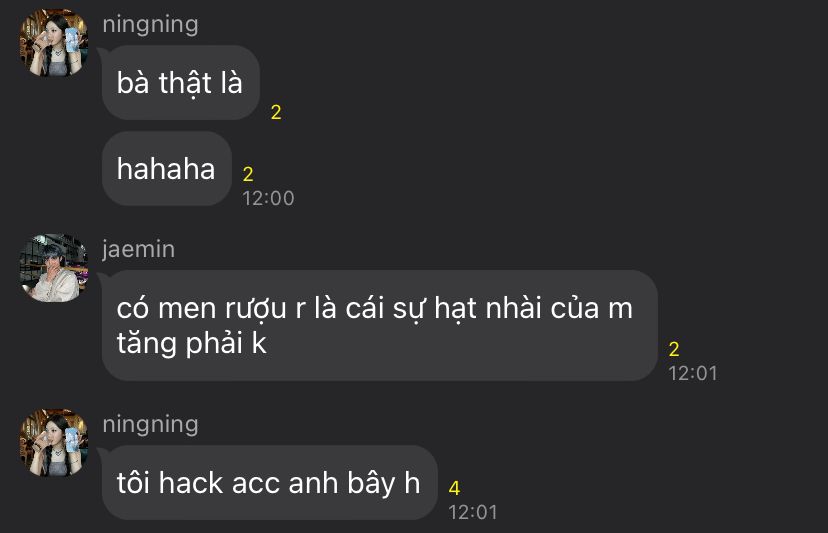Viewport: 828px width, 533px height.
Task: Select the 'bà thật là' message bubble
Action: (181, 82)
